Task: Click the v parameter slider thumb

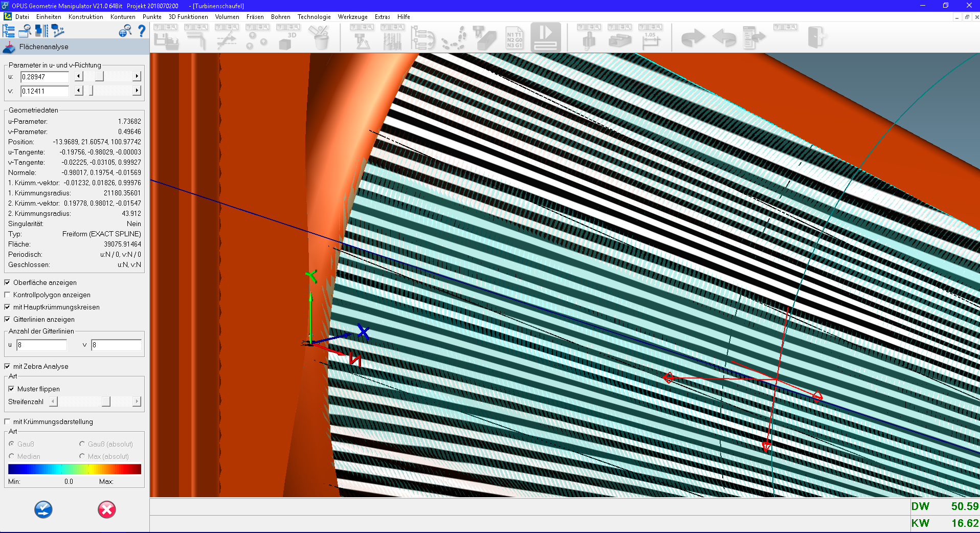Action: pos(92,91)
